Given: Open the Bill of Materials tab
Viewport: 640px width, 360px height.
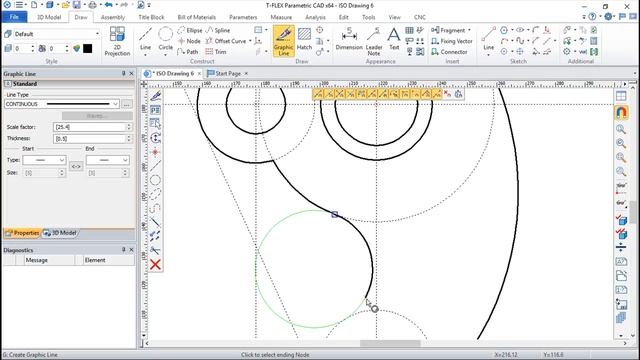Looking at the screenshot, I should (197, 17).
